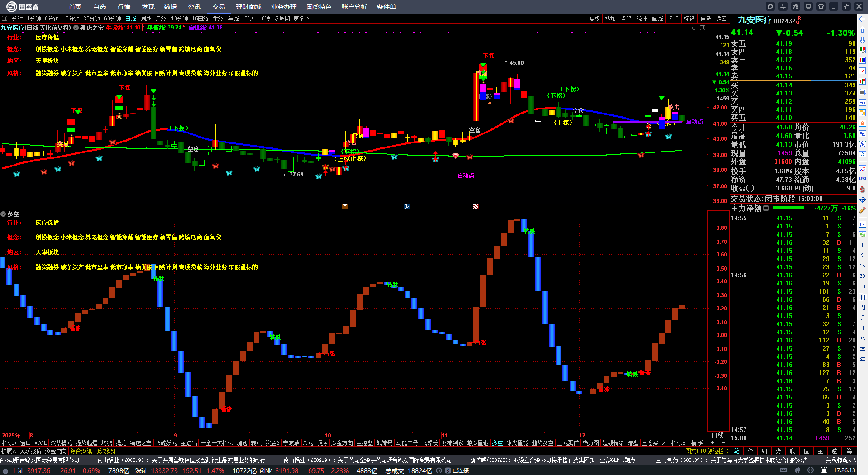The image size is (868, 475).
Task: Switch to the 周线 weekly period tab
Action: [x=146, y=19]
